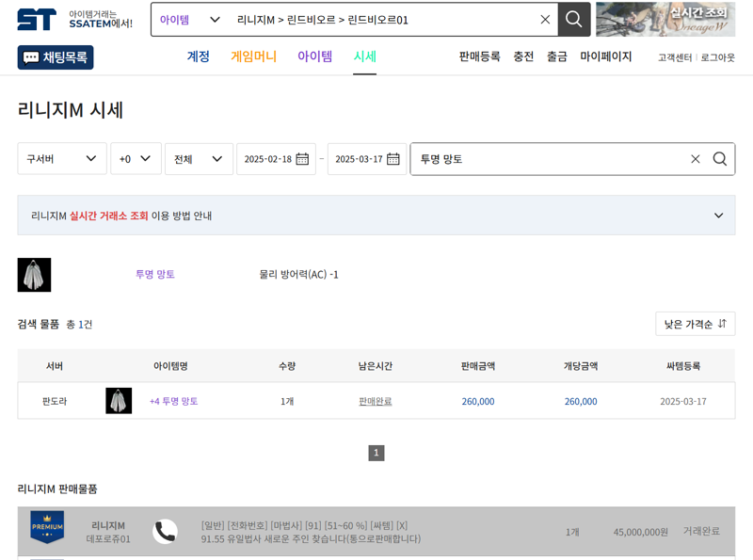
Task: Click the 고객센터 link
Action: coord(675,57)
